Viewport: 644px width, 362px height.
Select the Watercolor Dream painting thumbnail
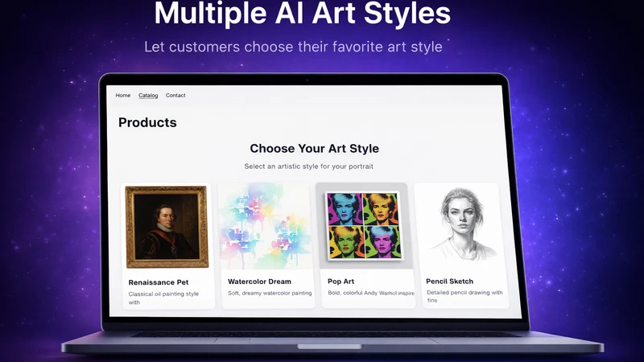(265, 226)
